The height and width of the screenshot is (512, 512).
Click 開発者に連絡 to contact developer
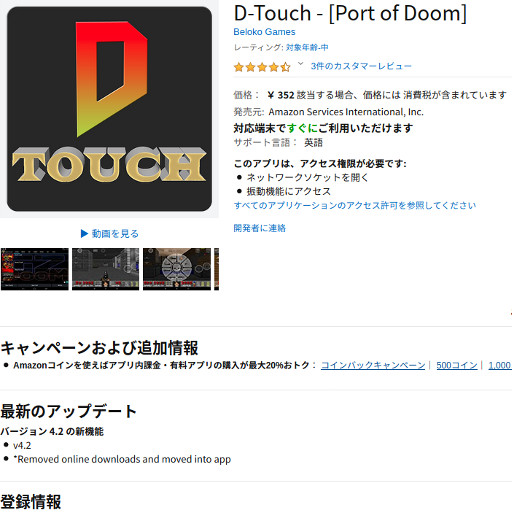click(260, 228)
